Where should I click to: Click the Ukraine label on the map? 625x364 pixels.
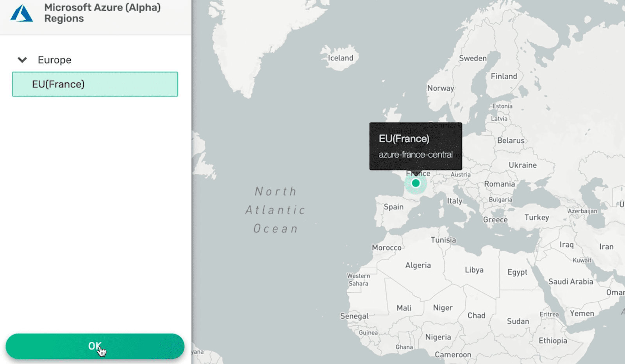pos(523,165)
